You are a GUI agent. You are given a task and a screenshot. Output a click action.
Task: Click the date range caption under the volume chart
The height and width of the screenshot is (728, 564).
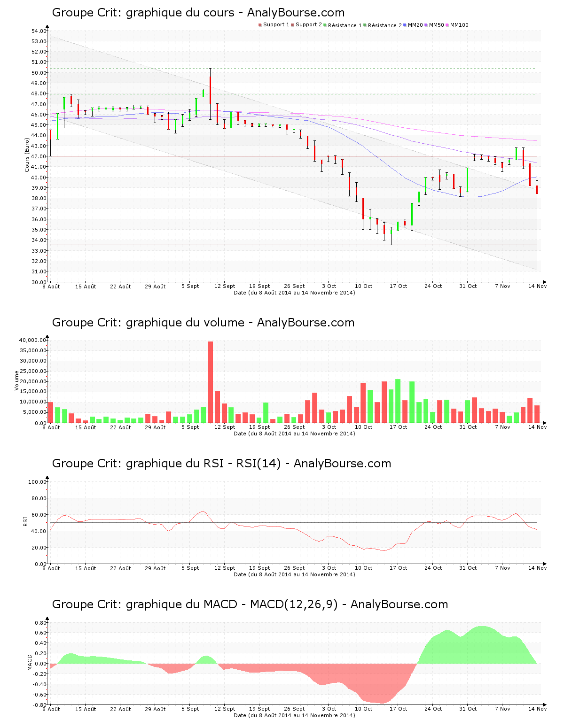294,434
